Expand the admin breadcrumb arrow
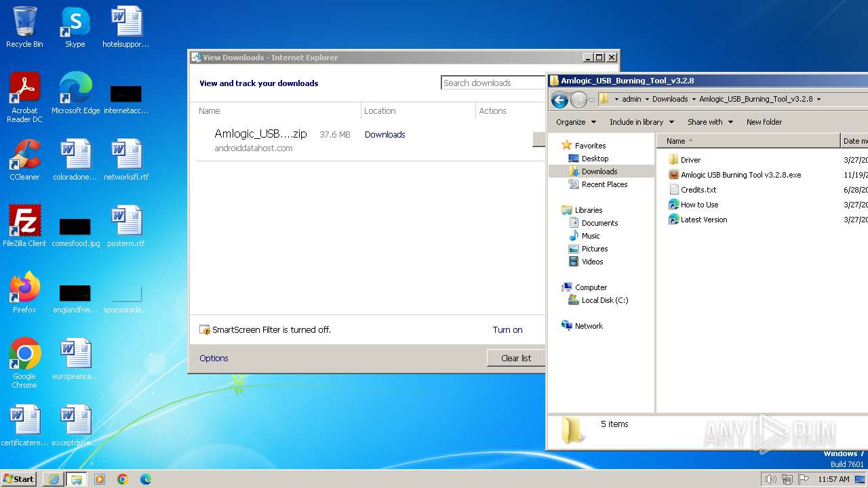Viewport: 868px width, 488px height. 646,99
